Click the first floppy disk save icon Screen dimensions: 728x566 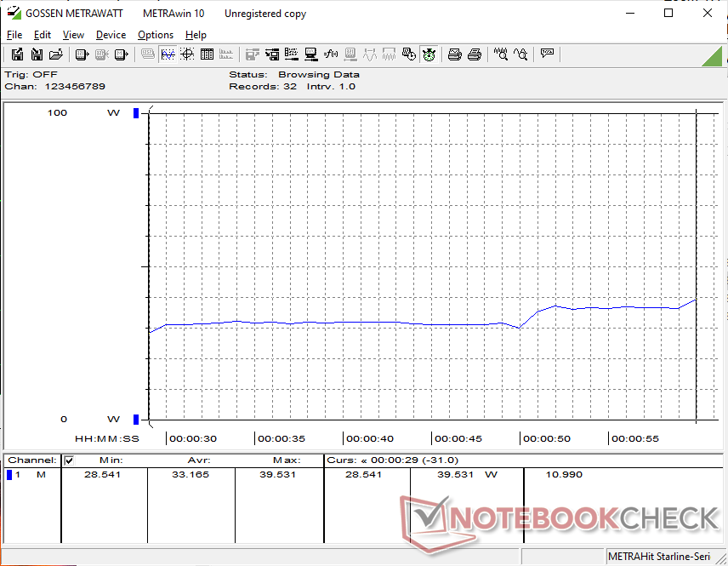[x=18, y=54]
